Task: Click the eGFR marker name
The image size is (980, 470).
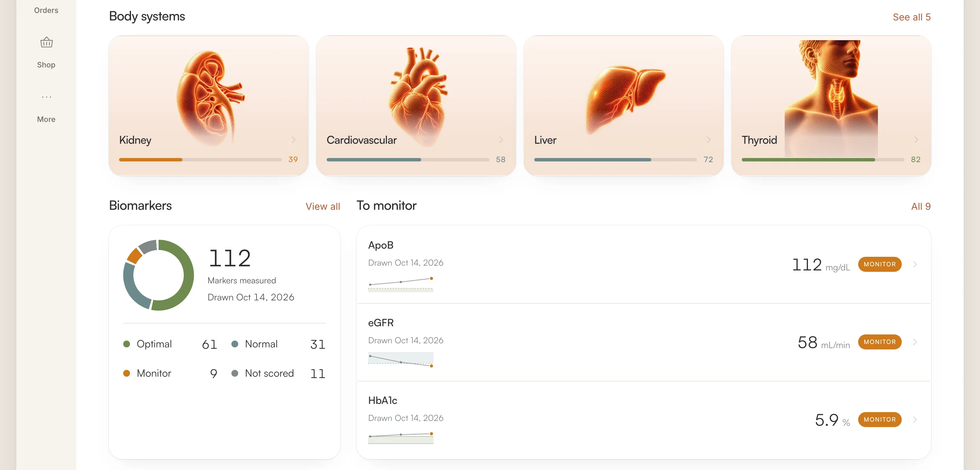Action: [x=381, y=323]
